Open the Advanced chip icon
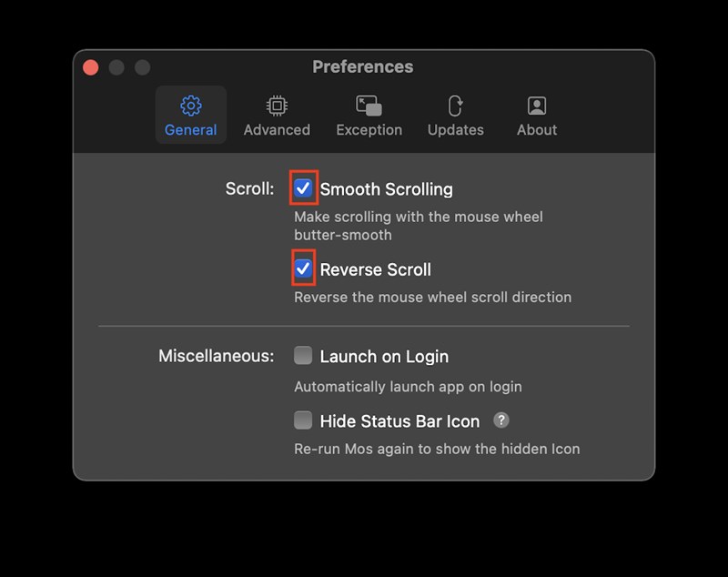728x577 pixels. 277,106
